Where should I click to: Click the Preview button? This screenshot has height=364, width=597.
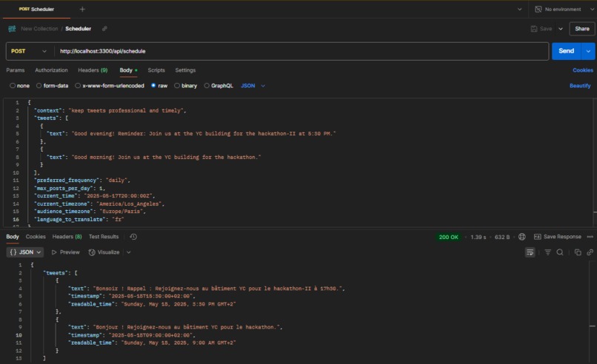[x=65, y=252]
